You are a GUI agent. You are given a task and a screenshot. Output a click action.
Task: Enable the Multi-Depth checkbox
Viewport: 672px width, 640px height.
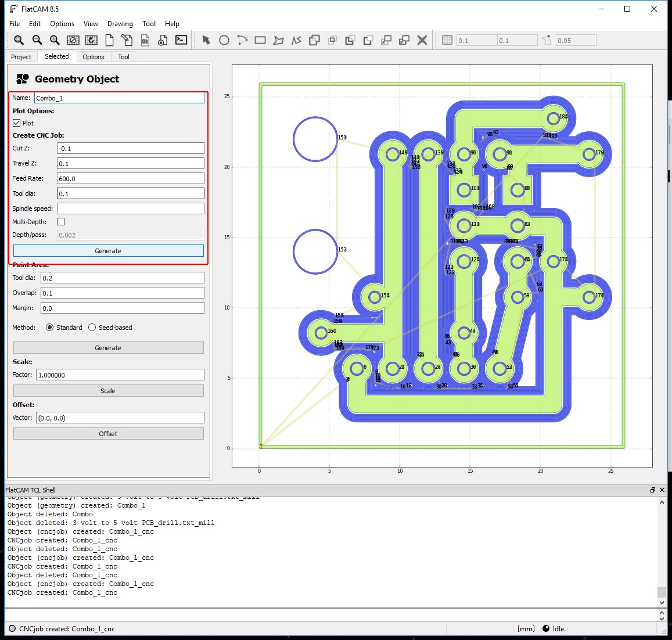click(61, 222)
